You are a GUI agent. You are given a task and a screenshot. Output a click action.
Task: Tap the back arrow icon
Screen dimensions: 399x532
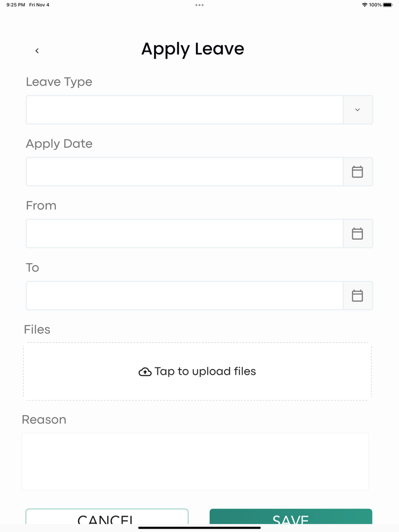(x=37, y=51)
